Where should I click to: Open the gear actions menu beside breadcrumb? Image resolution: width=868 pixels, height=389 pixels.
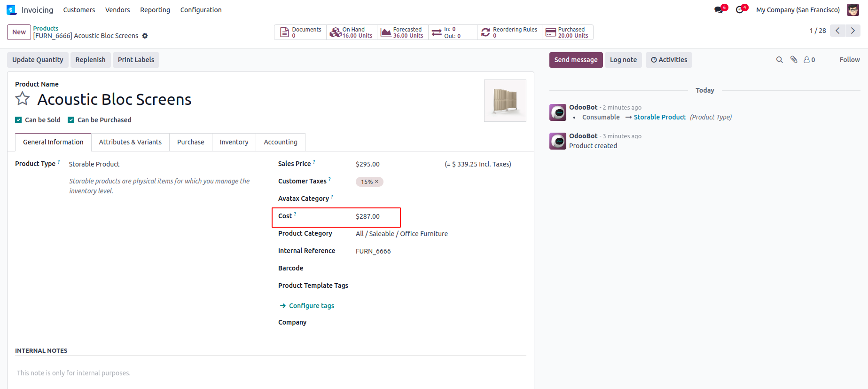coord(145,36)
